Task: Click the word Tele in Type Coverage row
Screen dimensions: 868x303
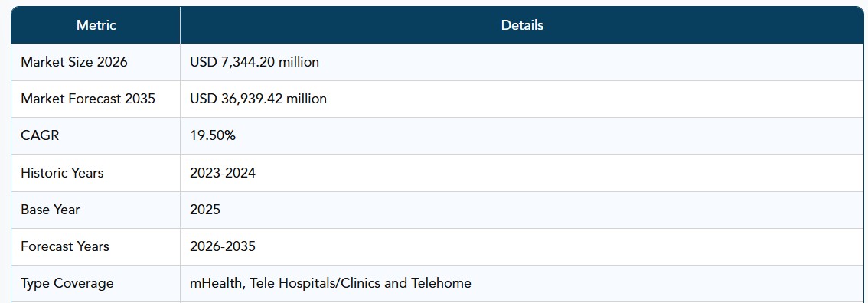Action: pyautogui.click(x=262, y=283)
